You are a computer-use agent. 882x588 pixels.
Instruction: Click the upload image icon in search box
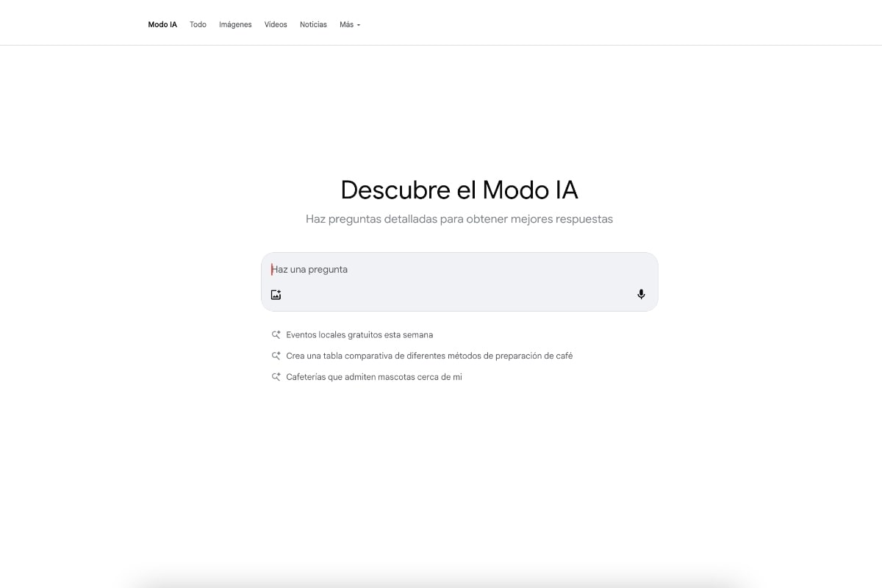[276, 295]
